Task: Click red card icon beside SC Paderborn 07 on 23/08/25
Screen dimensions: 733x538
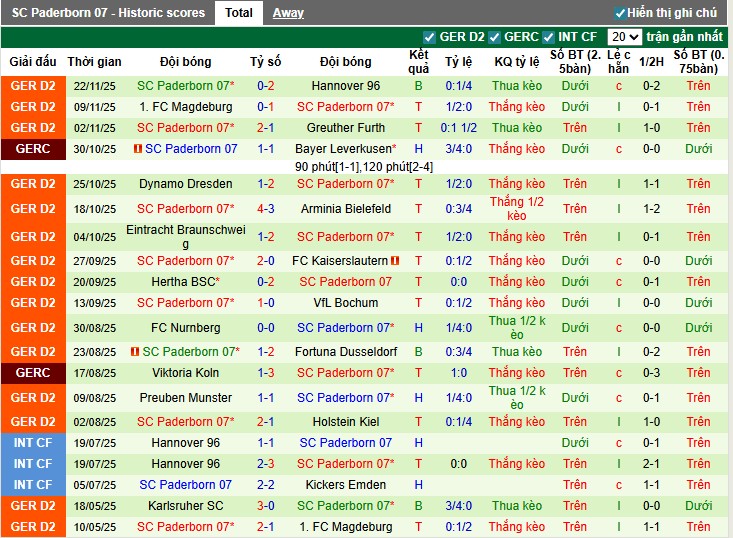Action: coord(135,351)
